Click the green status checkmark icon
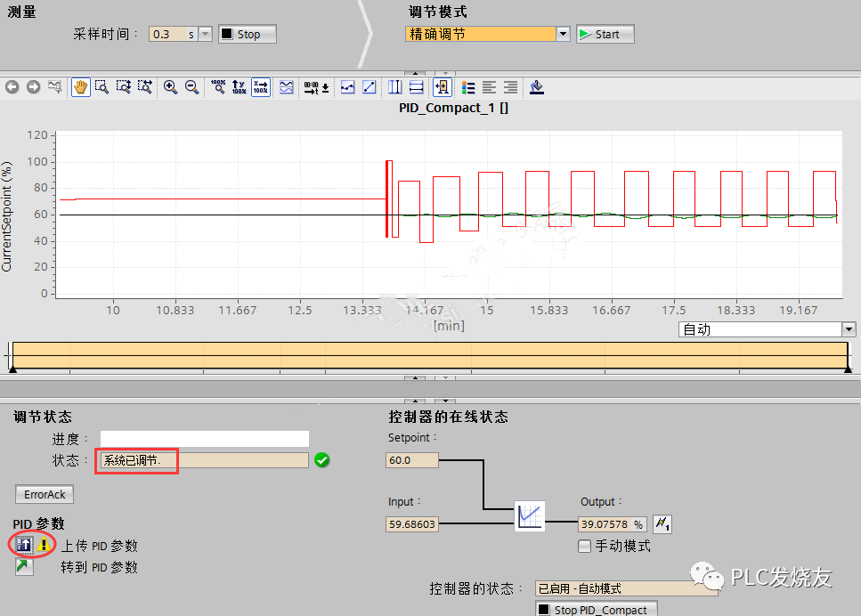Image resolution: width=861 pixels, height=616 pixels. [x=322, y=460]
